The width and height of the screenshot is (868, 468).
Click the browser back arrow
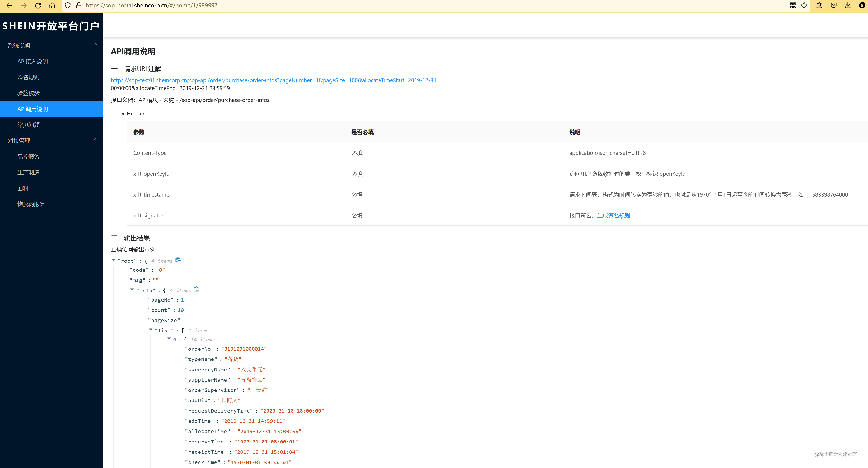point(10,5)
